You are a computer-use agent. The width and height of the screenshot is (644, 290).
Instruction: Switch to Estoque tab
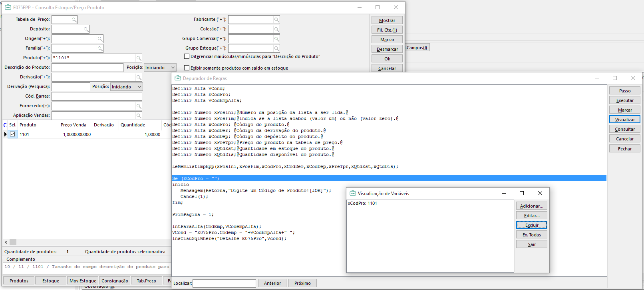(x=51, y=281)
